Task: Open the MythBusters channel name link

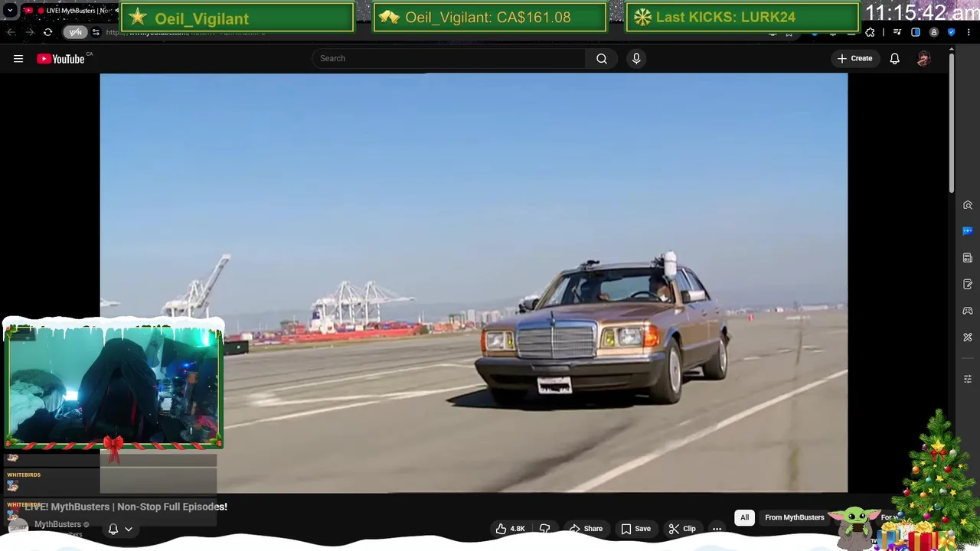Action: (x=57, y=524)
